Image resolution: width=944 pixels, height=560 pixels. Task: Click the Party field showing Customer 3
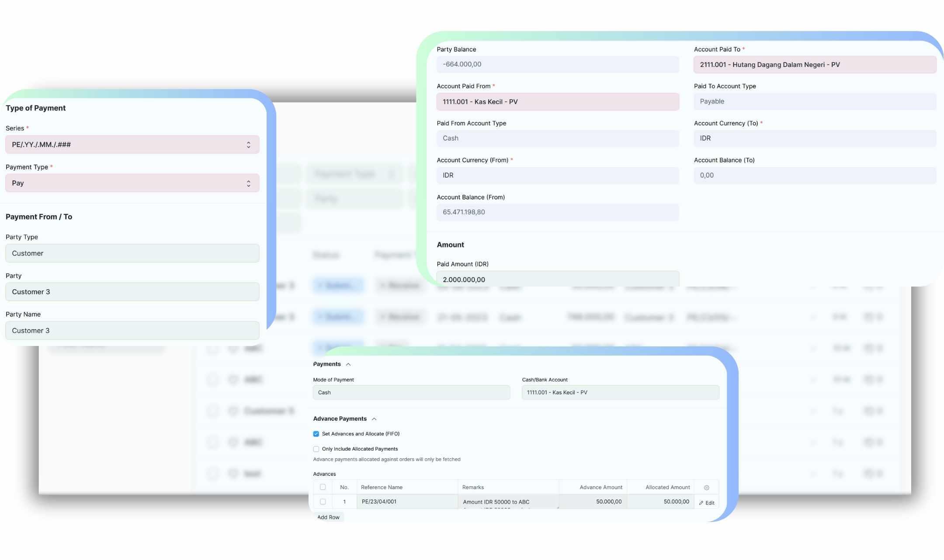coord(132,292)
